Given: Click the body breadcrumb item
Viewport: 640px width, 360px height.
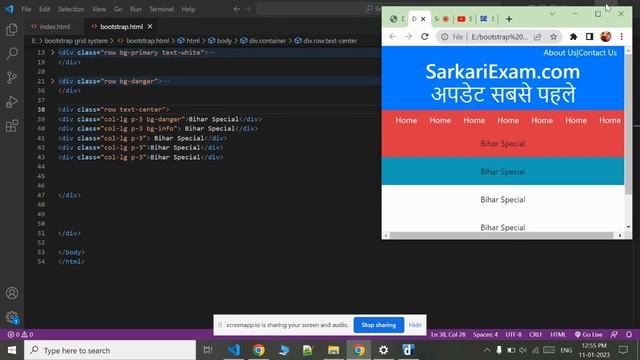Looking at the screenshot, I should 220,41.
